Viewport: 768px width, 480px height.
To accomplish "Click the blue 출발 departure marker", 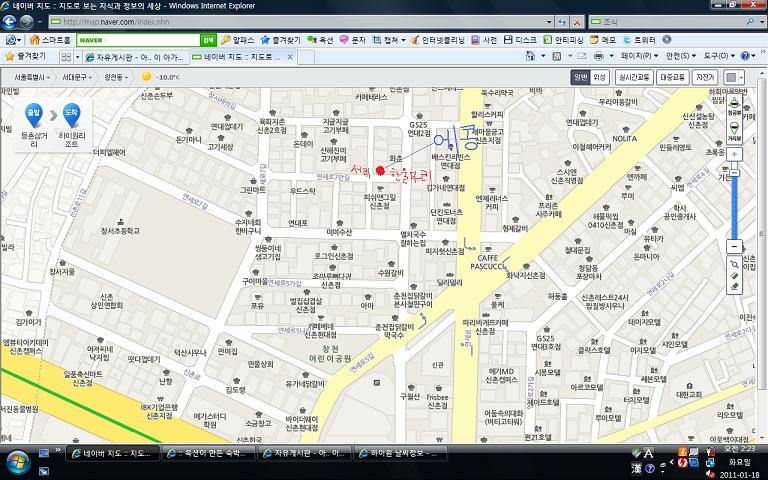I will [x=33, y=116].
